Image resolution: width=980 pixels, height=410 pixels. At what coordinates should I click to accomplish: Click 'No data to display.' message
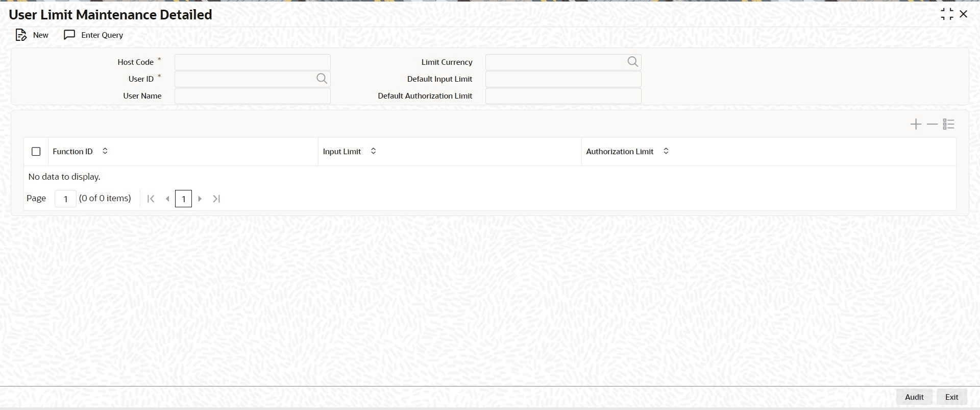click(x=64, y=177)
